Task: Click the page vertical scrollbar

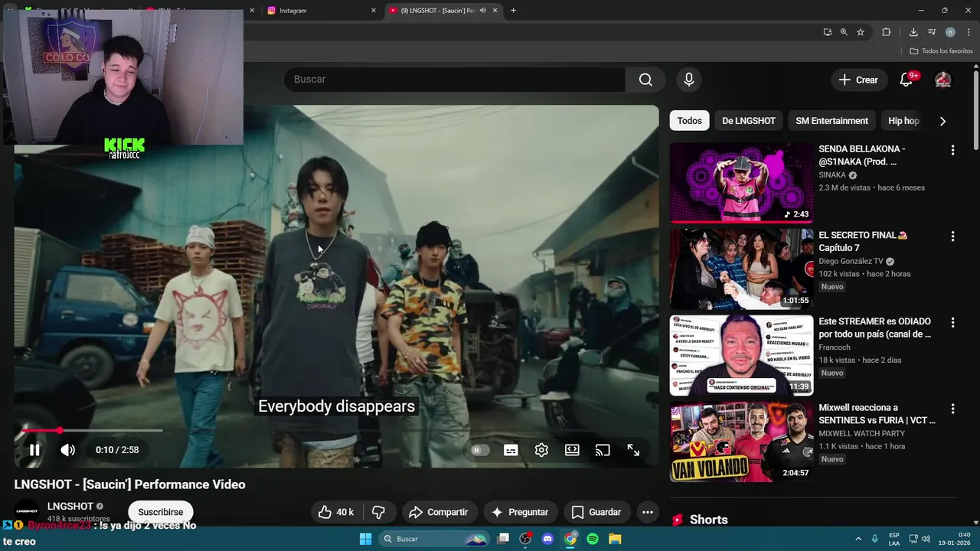Action: tap(976, 111)
